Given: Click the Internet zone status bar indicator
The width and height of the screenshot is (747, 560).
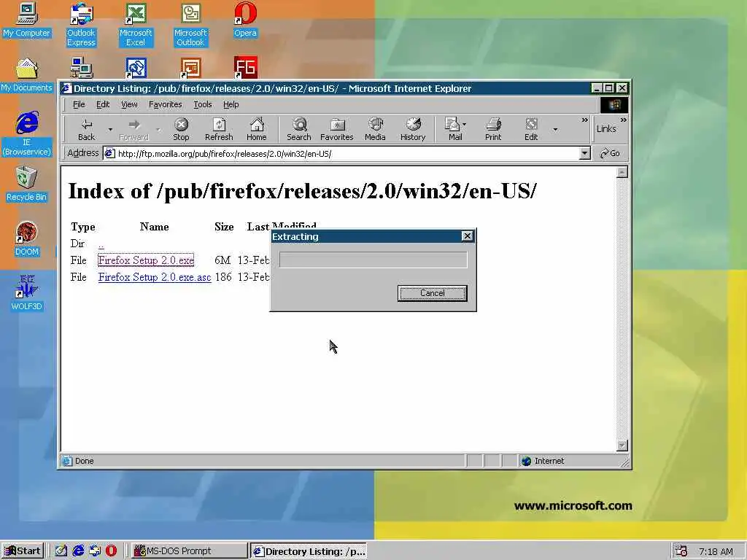Looking at the screenshot, I should coord(543,461).
